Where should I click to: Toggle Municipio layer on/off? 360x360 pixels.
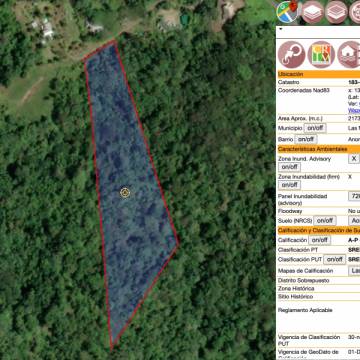(315, 128)
